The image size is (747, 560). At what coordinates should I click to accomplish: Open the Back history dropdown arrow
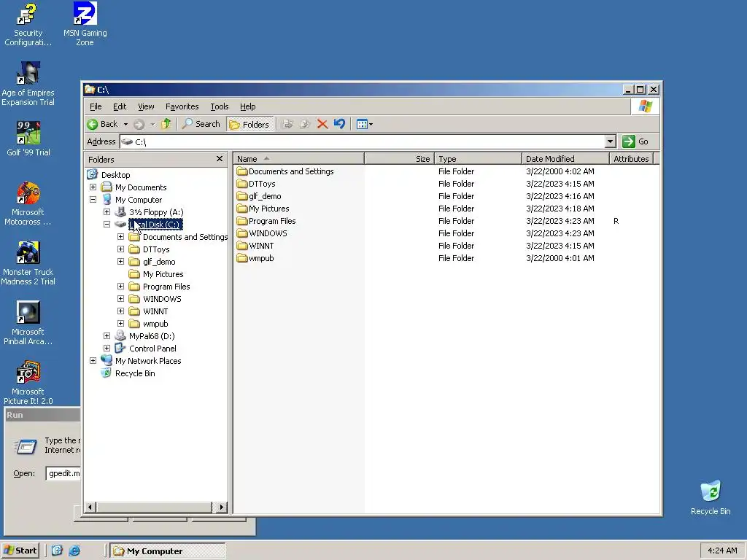125,124
